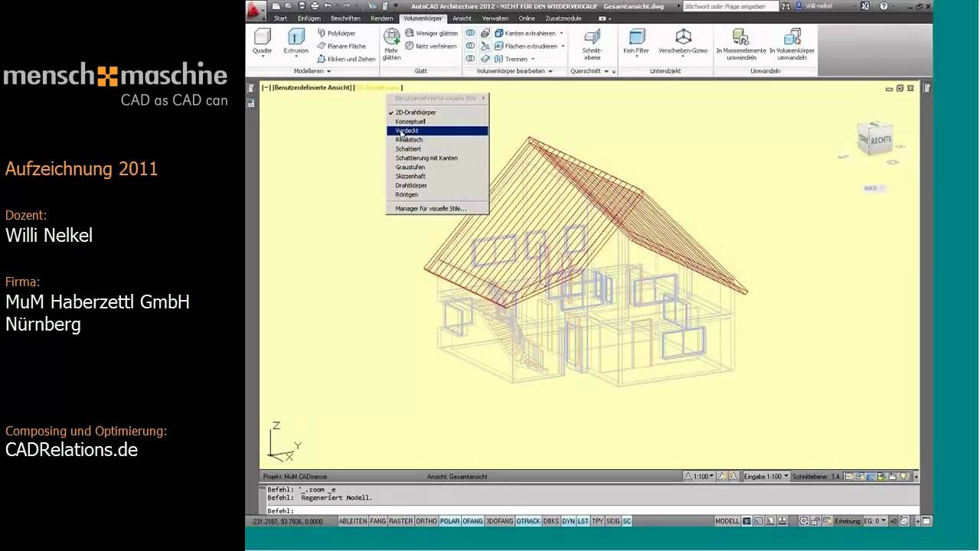Toggle DYN dynamic input

coord(568,521)
